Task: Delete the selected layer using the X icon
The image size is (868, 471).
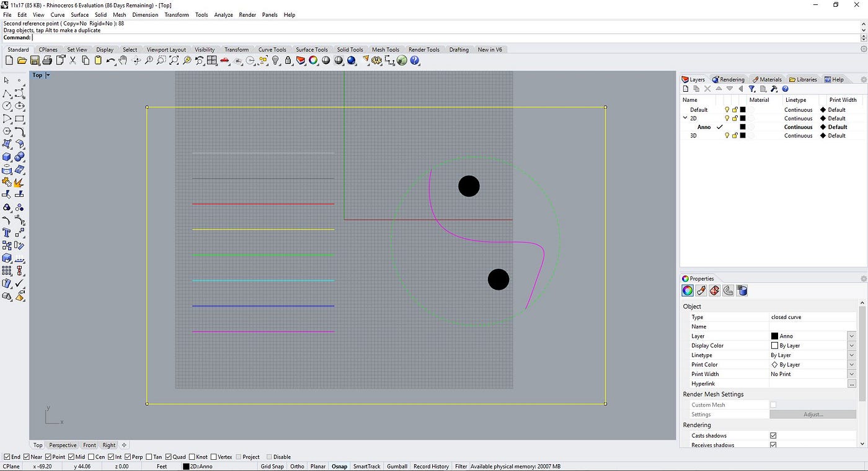Action: coord(707,88)
